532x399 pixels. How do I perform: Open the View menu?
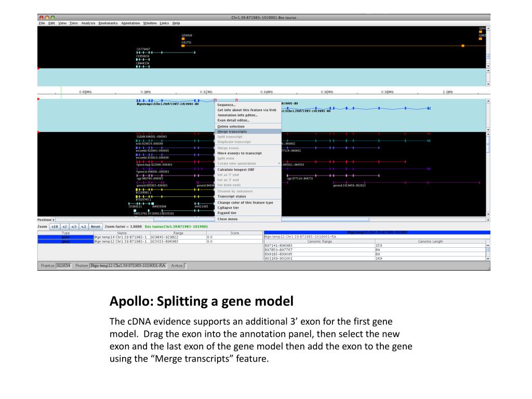(62, 23)
